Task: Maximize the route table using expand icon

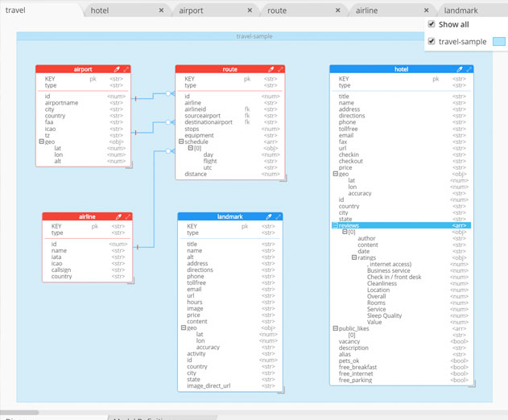Action: (x=280, y=69)
